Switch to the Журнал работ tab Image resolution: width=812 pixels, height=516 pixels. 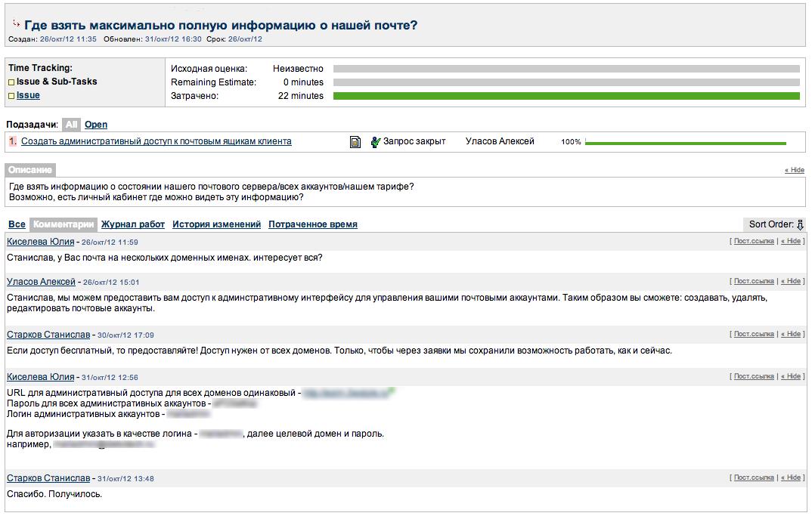coord(132,224)
